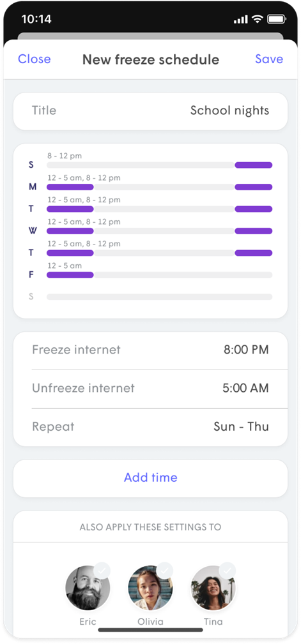Image resolution: width=301 pixels, height=644 pixels.
Task: Select Olivia's profile photo
Action: [150, 588]
